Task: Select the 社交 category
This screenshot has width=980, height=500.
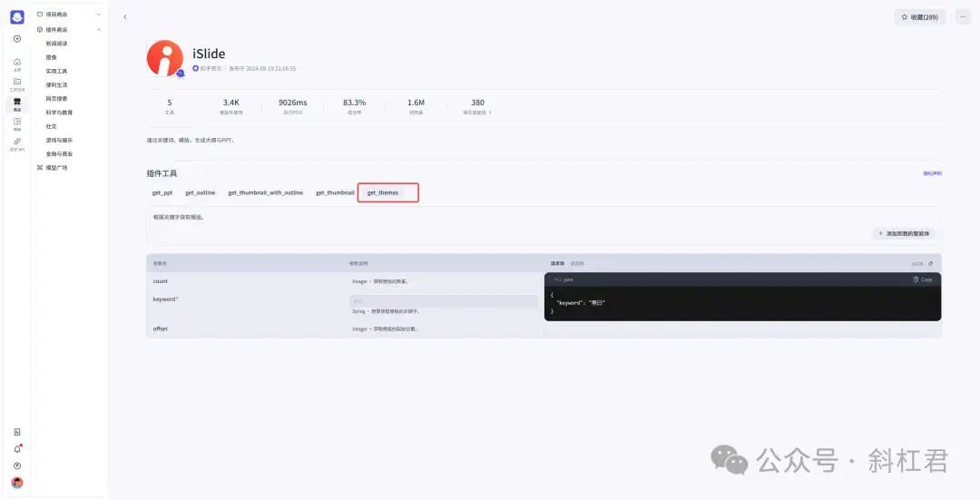Action: point(51,126)
